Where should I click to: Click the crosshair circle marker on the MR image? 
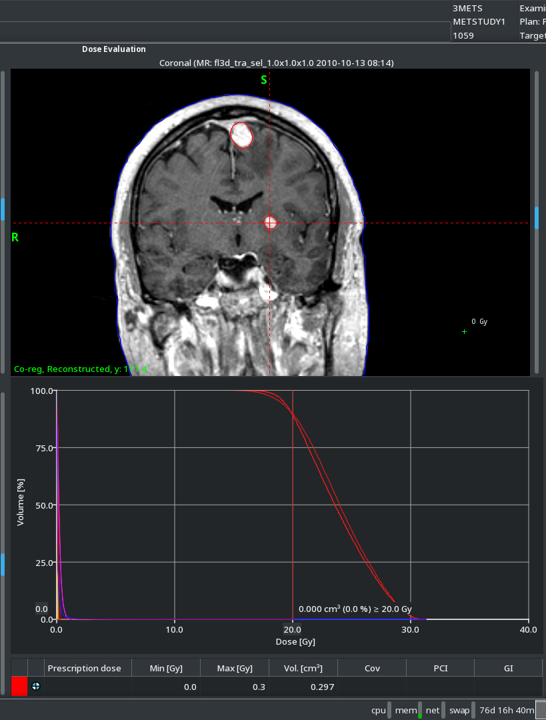coord(271,223)
